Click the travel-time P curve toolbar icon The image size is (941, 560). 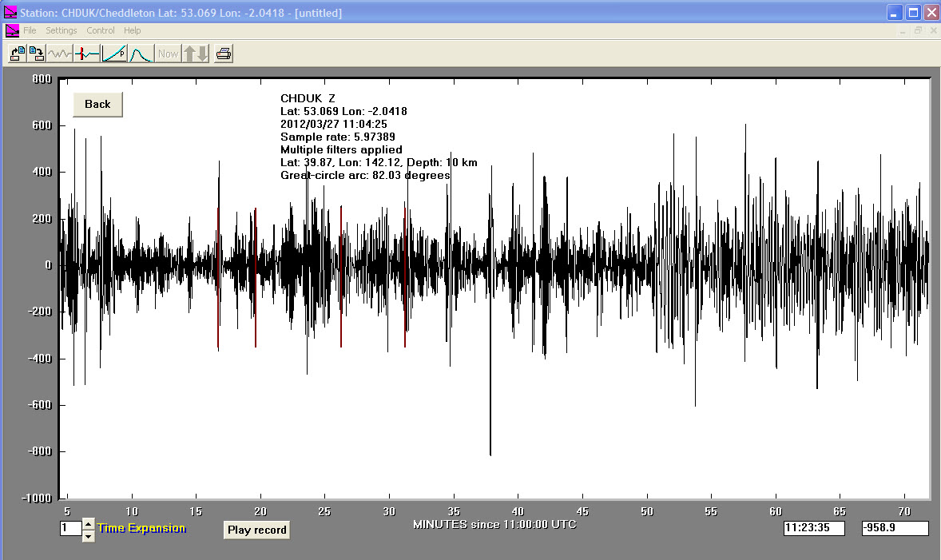click(114, 54)
